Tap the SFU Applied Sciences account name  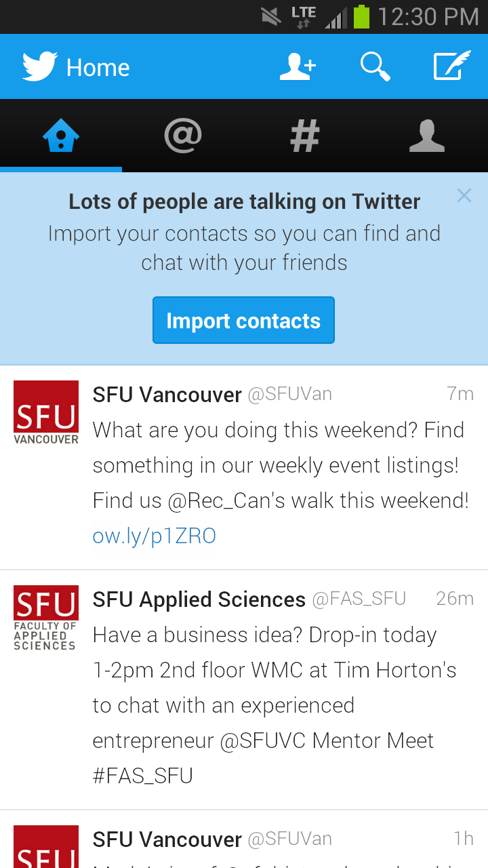199,599
